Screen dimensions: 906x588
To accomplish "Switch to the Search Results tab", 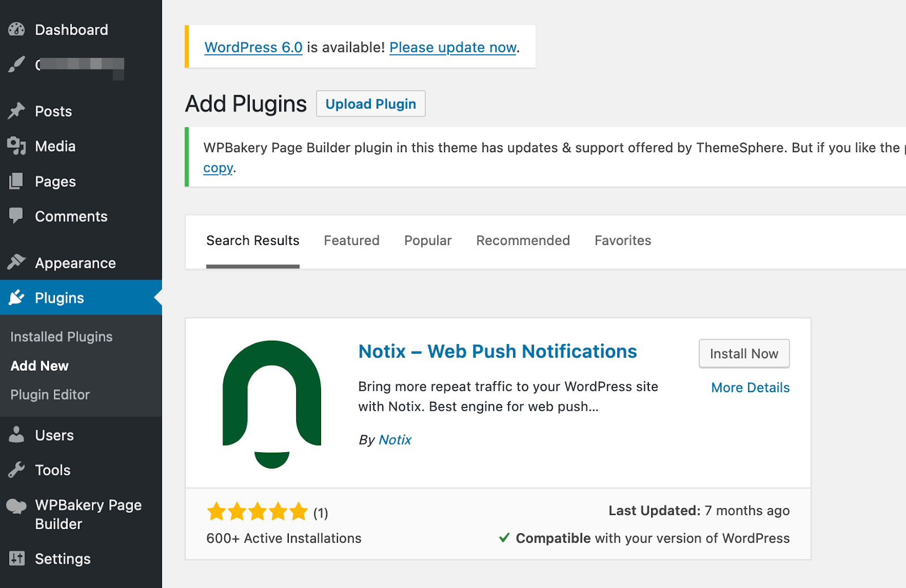I will point(253,241).
